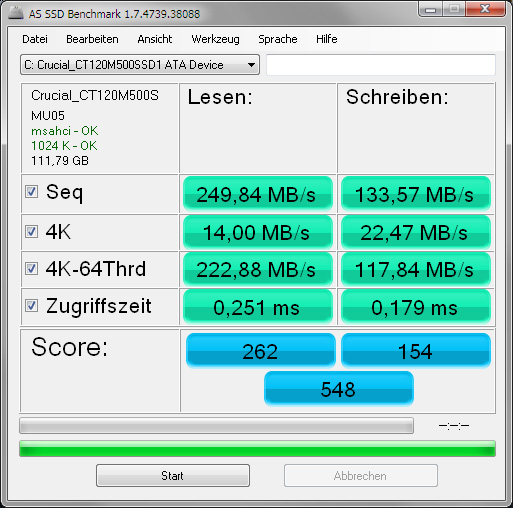Click the 111,79 GB capacity text
Viewport: 513px width, 508px height.
(60, 161)
